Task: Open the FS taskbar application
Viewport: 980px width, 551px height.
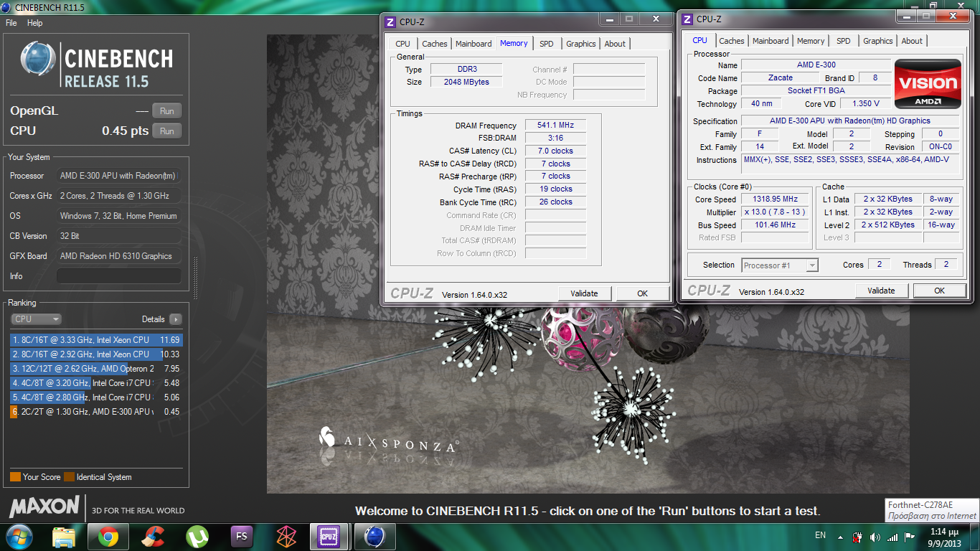Action: pos(242,537)
